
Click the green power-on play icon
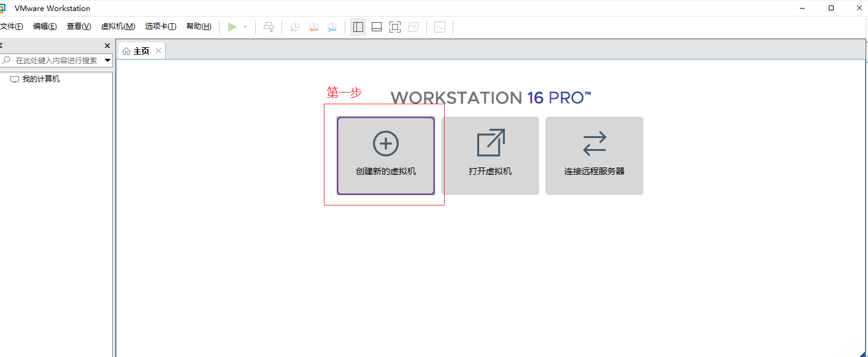pos(232,27)
